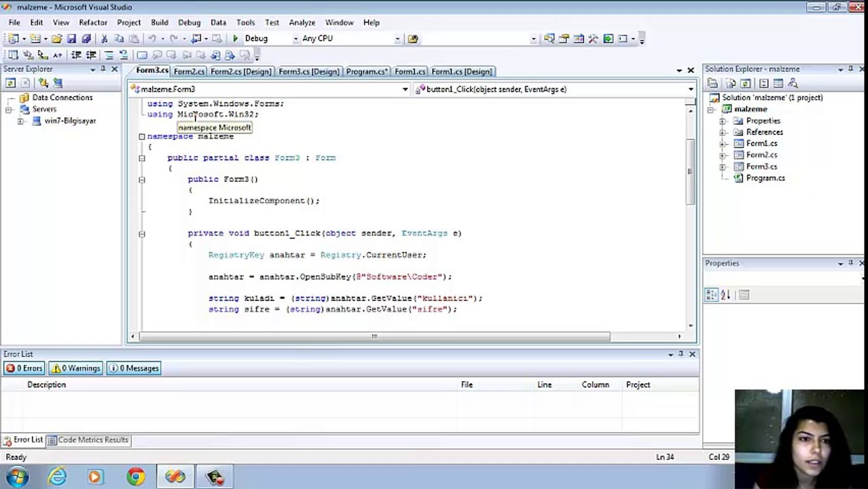868x489 pixels.
Task: Expand the win7-Bilgisayar server node
Action: [x=21, y=121]
